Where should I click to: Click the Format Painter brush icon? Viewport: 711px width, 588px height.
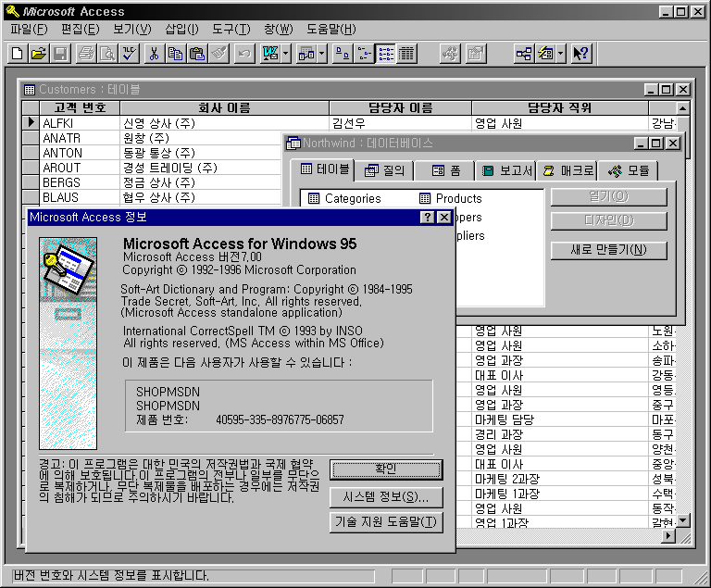219,54
